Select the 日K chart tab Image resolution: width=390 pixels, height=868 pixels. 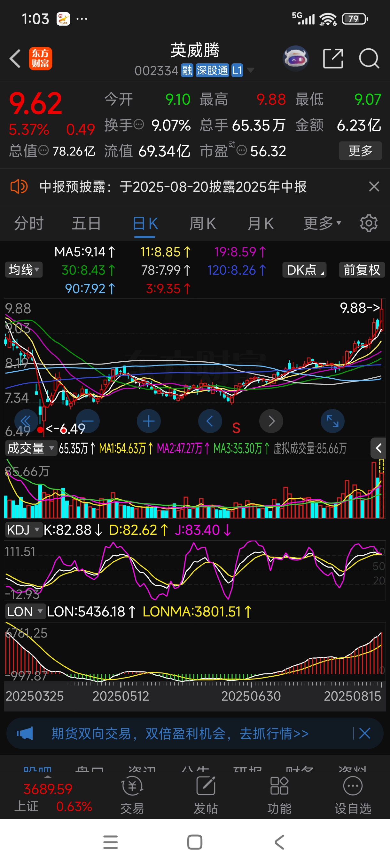point(145,223)
